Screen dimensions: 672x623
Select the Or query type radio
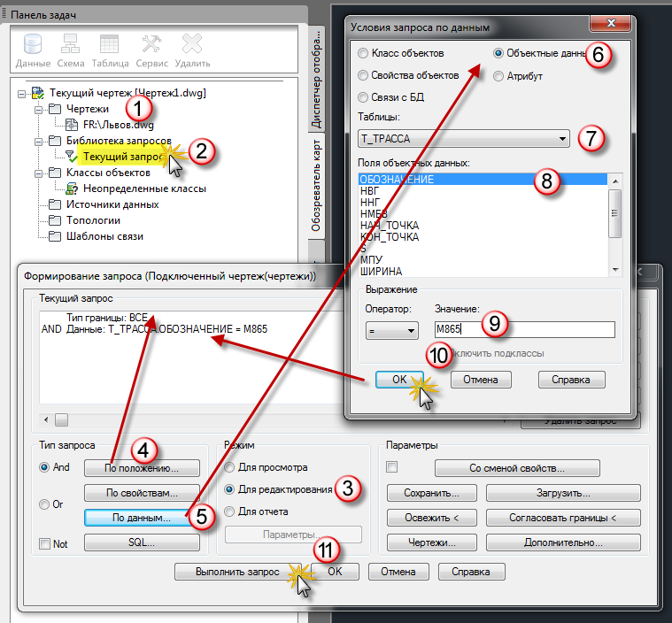(44, 504)
